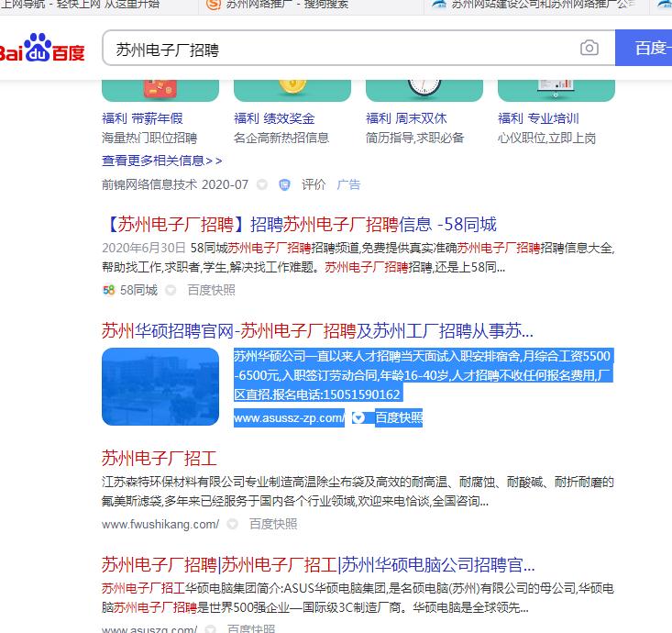Click the blue shield verification icon
672x633 pixels.
pyautogui.click(x=284, y=184)
